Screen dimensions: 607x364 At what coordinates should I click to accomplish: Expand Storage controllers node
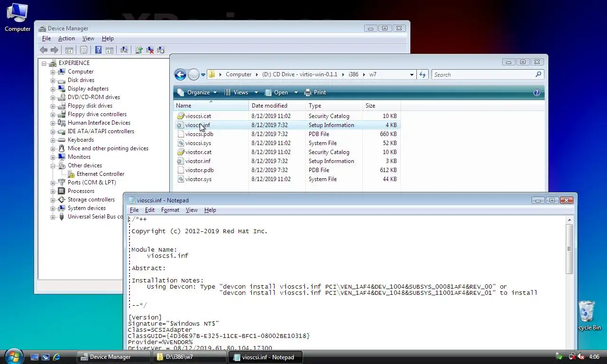tap(53, 200)
